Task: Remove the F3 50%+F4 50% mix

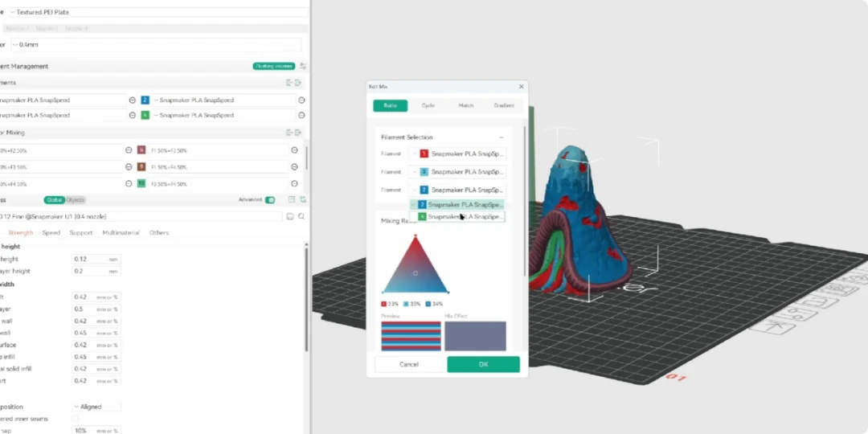Action: click(x=294, y=184)
